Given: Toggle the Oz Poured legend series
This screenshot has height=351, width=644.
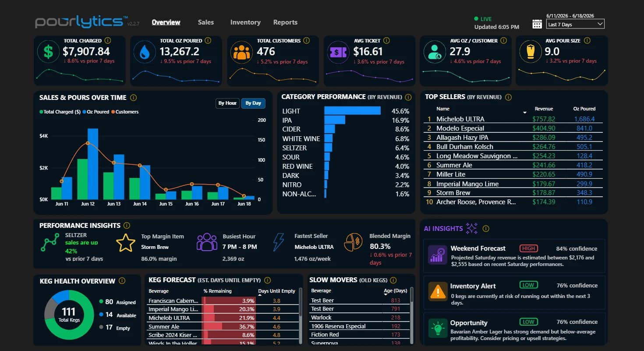Looking at the screenshot, I should (96, 112).
